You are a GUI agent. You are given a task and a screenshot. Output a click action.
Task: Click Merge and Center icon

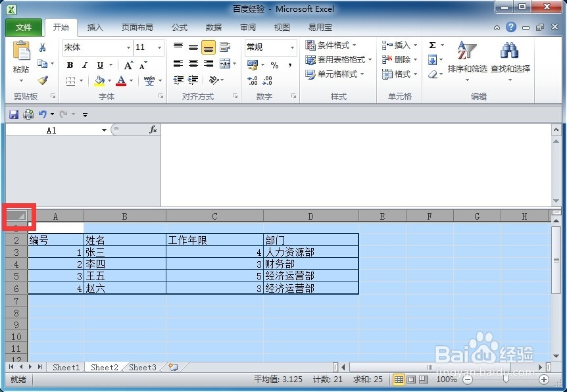point(225,64)
